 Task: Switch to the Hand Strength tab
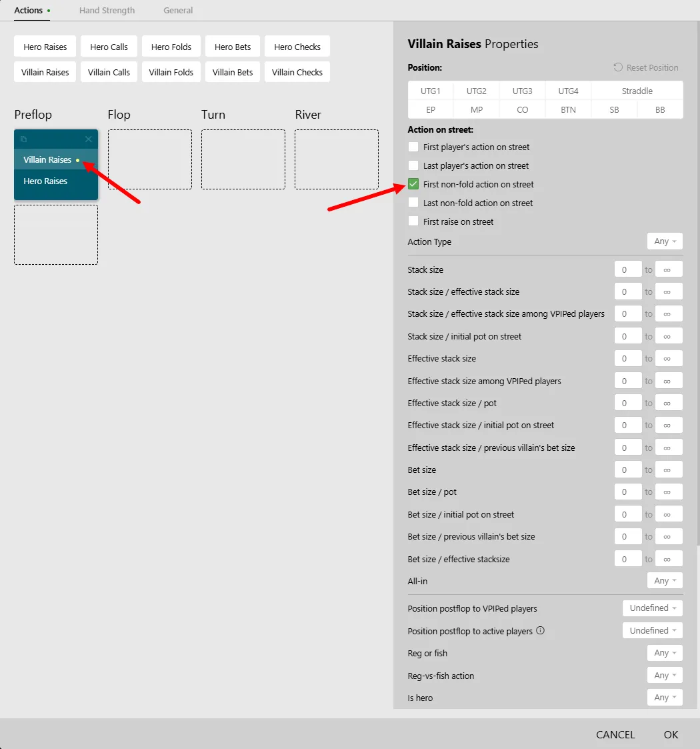click(107, 10)
